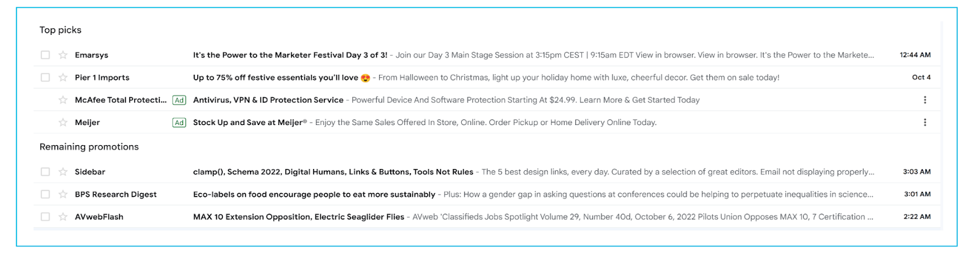Star the BPS Research Digest email
Viewport: 980px width, 261px height.
coord(62,194)
